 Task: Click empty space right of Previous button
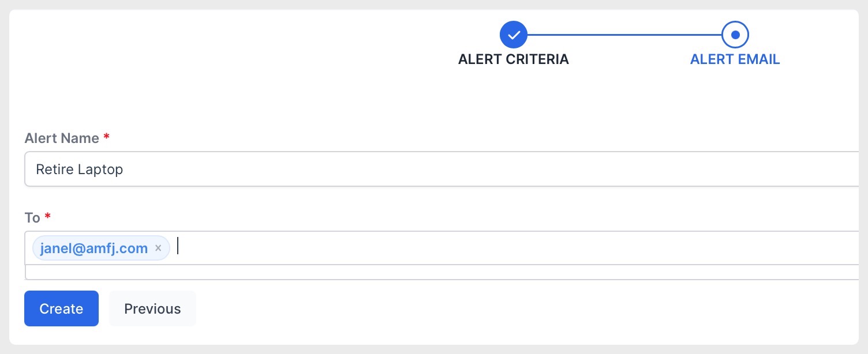(x=519, y=308)
